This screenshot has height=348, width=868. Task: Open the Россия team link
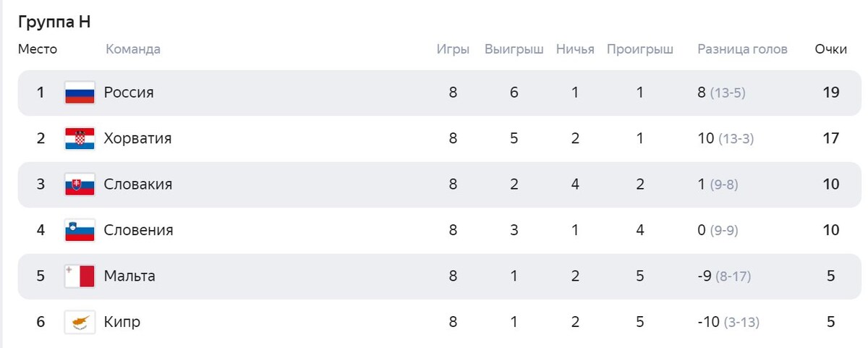(129, 93)
